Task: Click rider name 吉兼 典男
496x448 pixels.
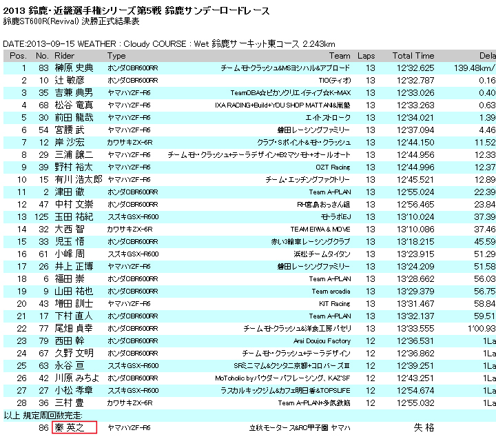Action: pos(74,92)
